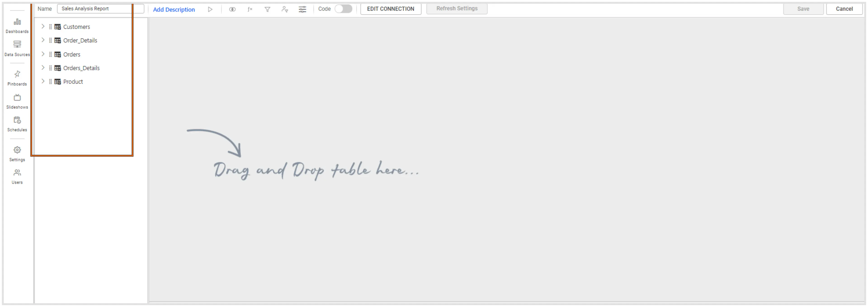The image size is (868, 307).
Task: Open the query settings sliders icon
Action: tap(302, 9)
